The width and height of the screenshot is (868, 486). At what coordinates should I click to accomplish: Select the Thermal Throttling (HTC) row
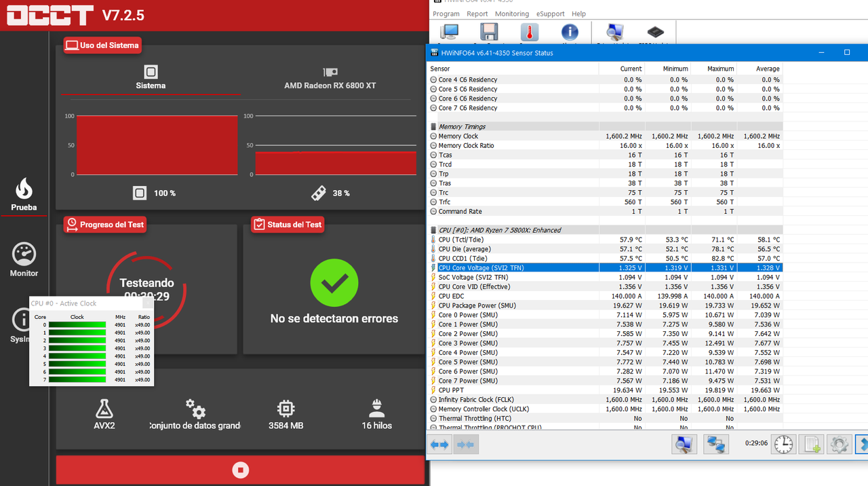[x=606, y=419]
